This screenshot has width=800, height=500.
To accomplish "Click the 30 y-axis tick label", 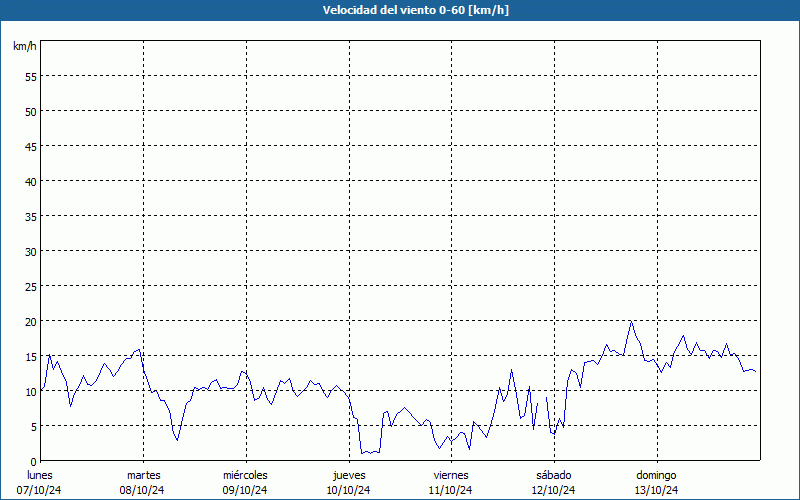I will (31, 251).
